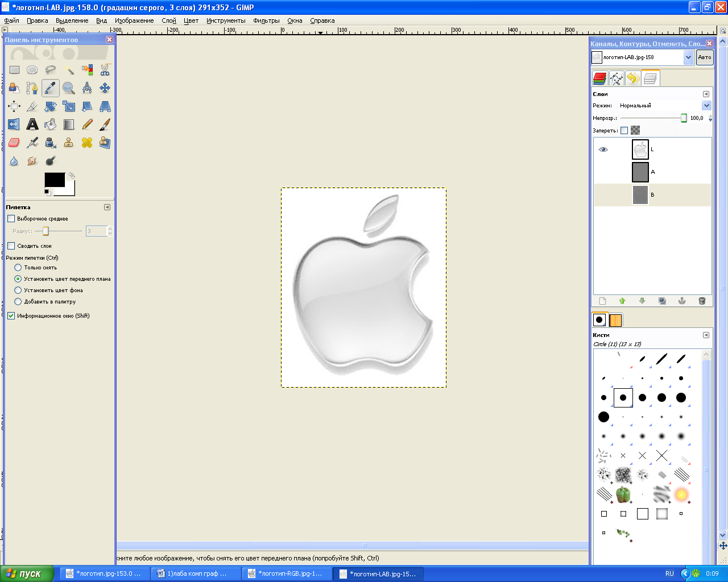Select the Scissors Select tool
Screen dimensions: 728x582
(x=105, y=70)
